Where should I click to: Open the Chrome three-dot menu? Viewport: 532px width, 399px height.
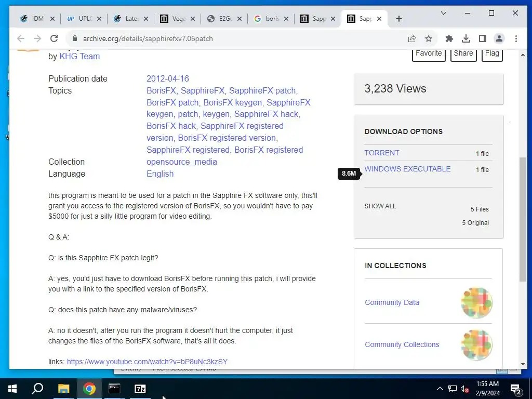[x=516, y=38]
